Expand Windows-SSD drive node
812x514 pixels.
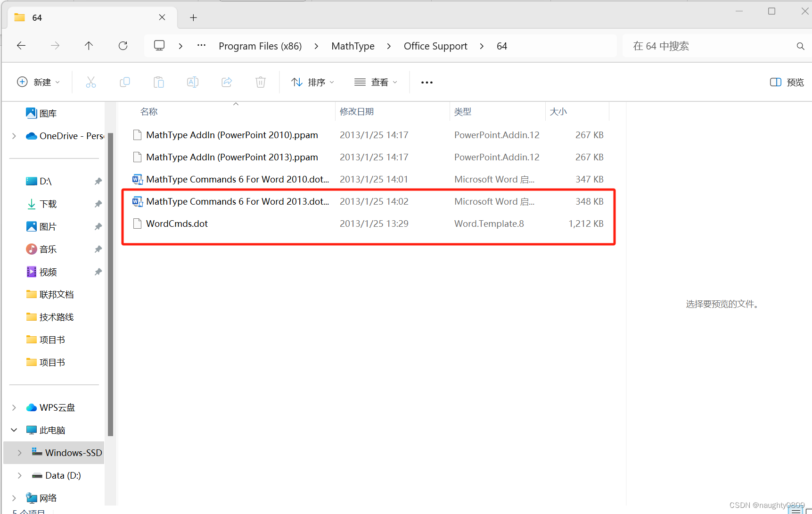tap(20, 453)
